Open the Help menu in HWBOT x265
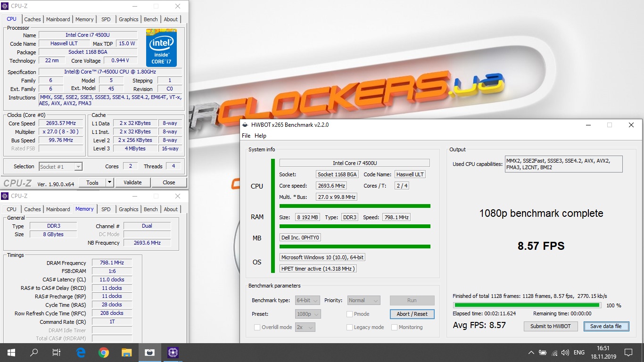Viewport: 644px width, 362px height. [x=260, y=136]
